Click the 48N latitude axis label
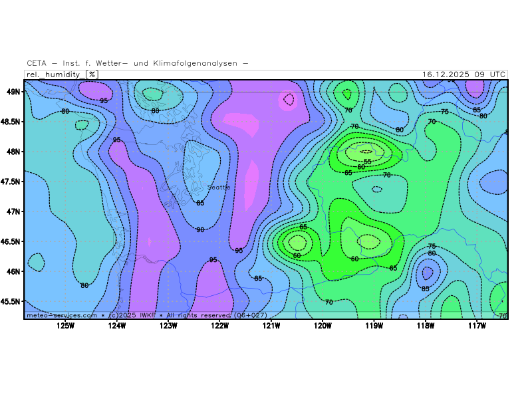The image size is (532, 399). (13, 152)
